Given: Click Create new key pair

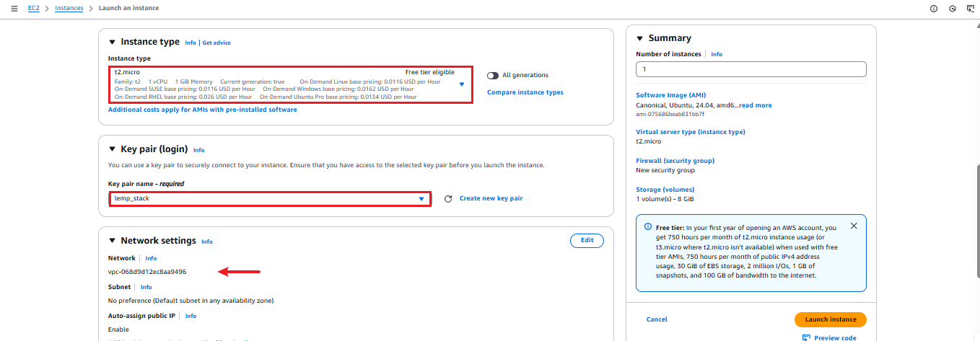Looking at the screenshot, I should click(491, 198).
